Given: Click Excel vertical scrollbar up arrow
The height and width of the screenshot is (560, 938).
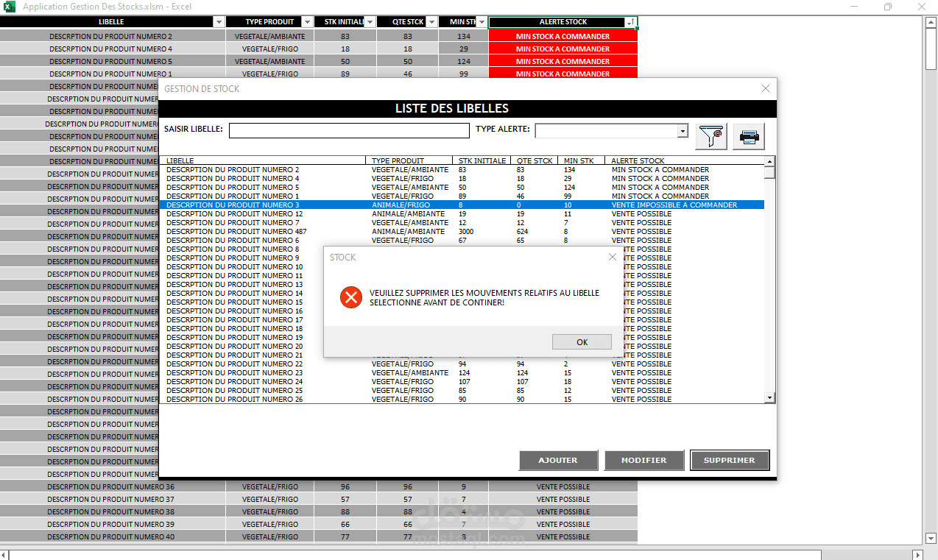Looking at the screenshot, I should [x=930, y=21].
